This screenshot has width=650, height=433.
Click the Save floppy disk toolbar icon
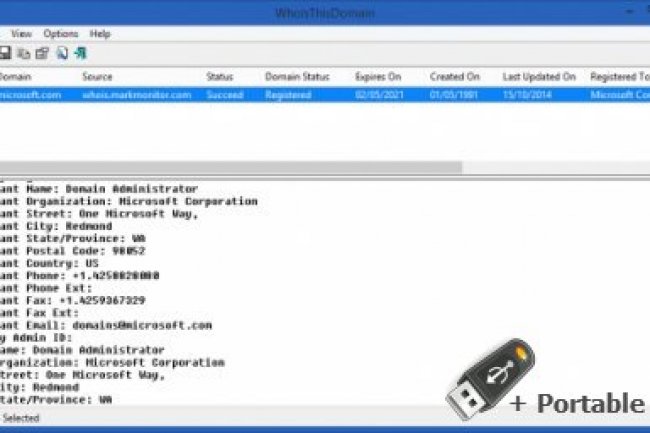coord(5,53)
